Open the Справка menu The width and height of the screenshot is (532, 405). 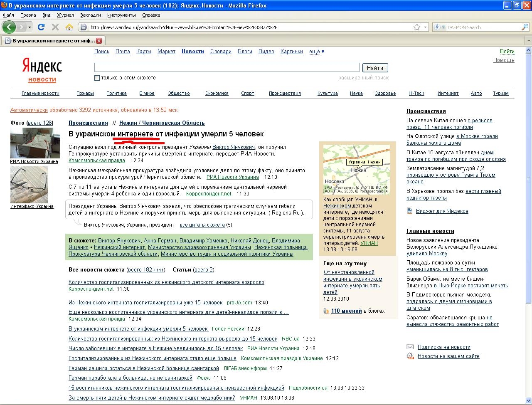tap(151, 15)
